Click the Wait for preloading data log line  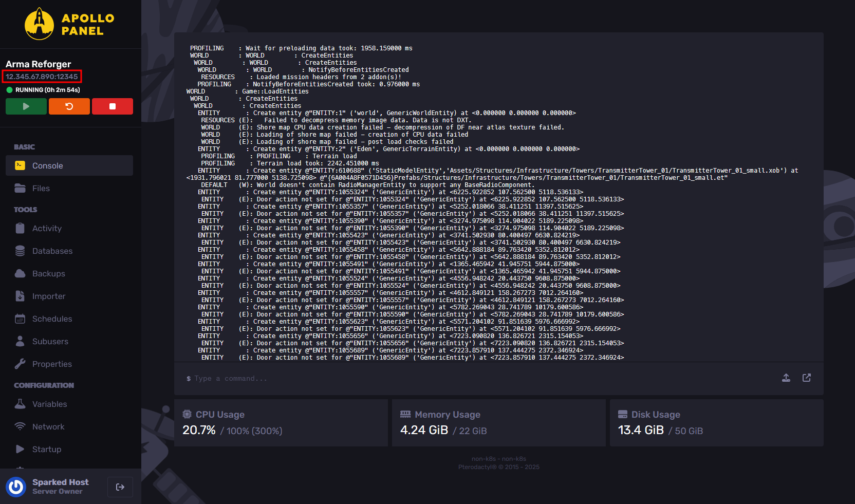(x=301, y=48)
